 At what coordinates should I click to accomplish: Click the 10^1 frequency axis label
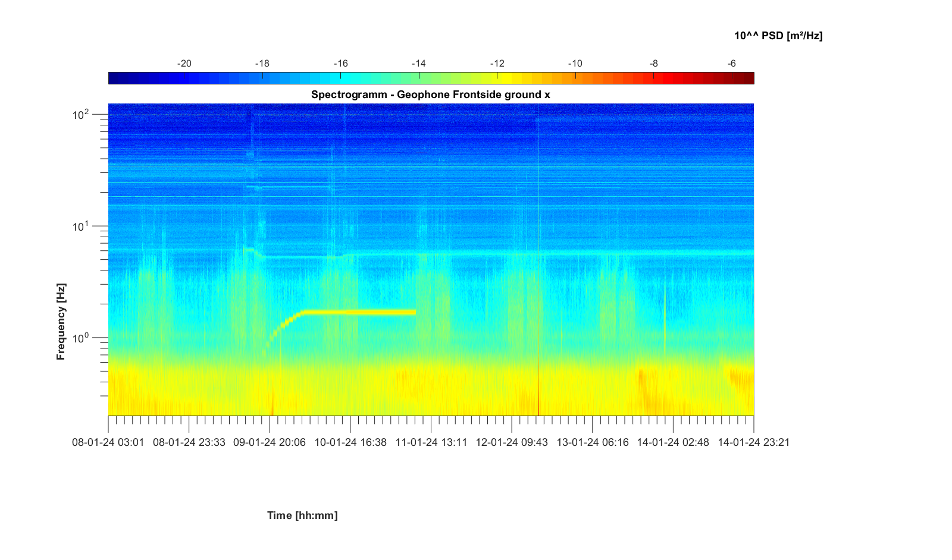[81, 226]
